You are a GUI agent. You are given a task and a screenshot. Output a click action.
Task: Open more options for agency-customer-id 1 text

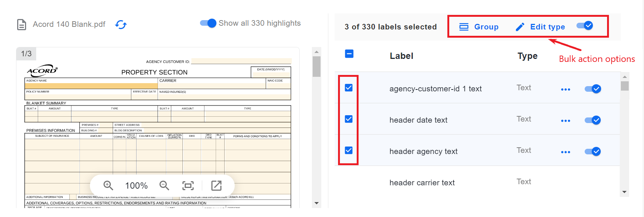click(566, 89)
